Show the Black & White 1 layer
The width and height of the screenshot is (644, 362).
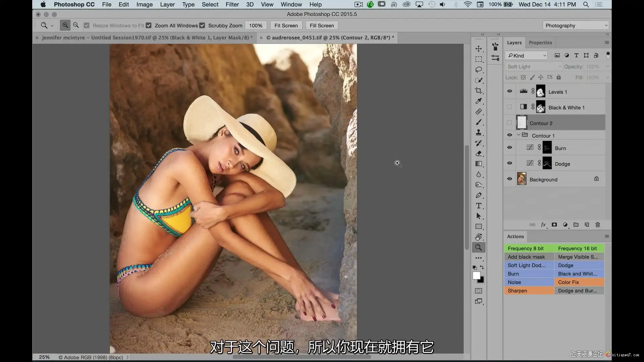pyautogui.click(x=509, y=107)
